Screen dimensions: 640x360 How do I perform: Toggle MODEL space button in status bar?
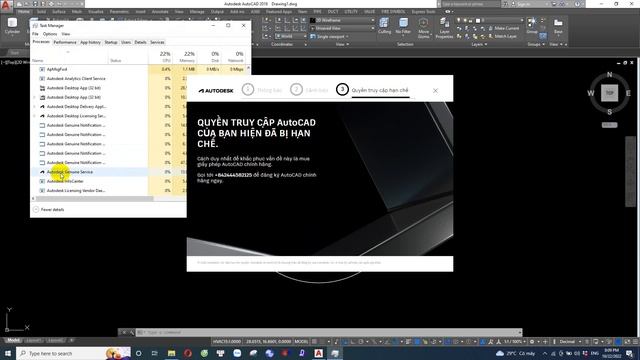[301, 341]
